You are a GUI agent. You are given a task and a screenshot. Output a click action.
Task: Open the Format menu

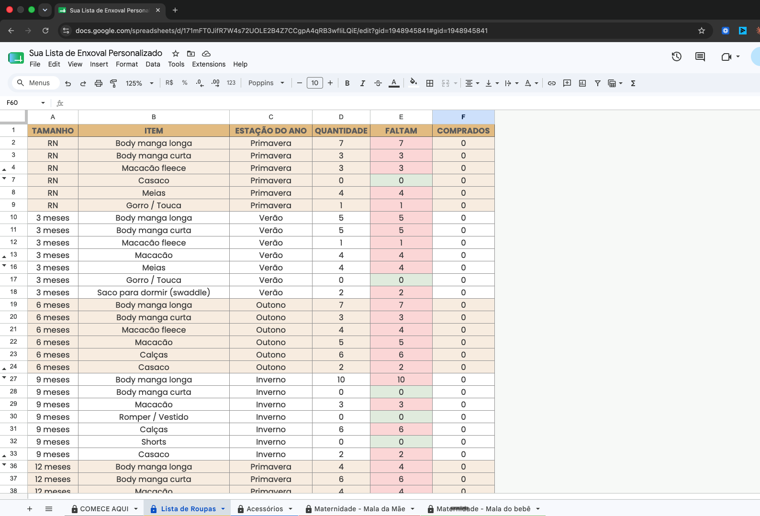coord(127,64)
